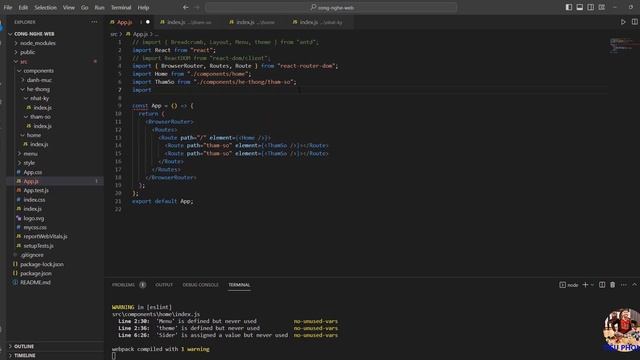Open the File menu
The height and width of the screenshot is (360, 640).
click(8, 7)
